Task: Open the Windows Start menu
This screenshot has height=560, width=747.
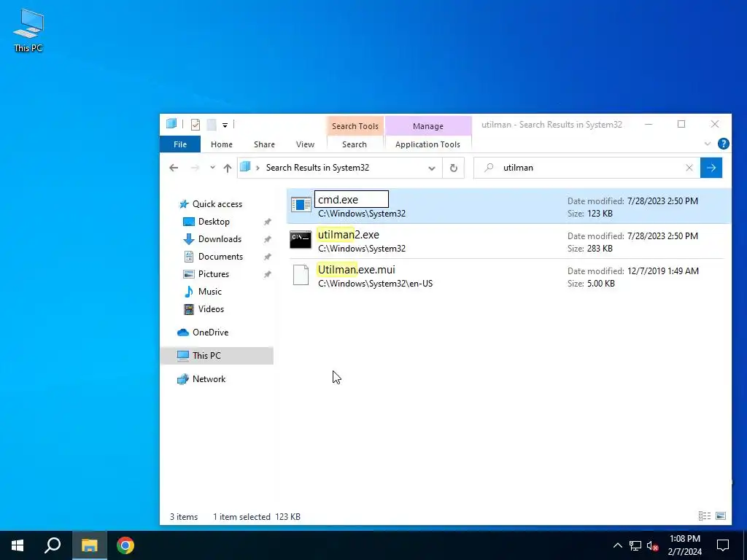Action: click(18, 545)
